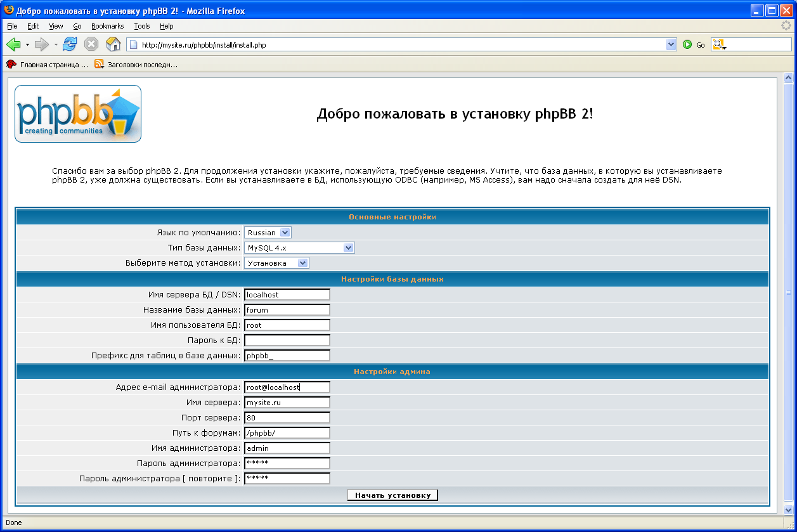
Task: Expand the address bar history dropdown
Action: (x=671, y=45)
